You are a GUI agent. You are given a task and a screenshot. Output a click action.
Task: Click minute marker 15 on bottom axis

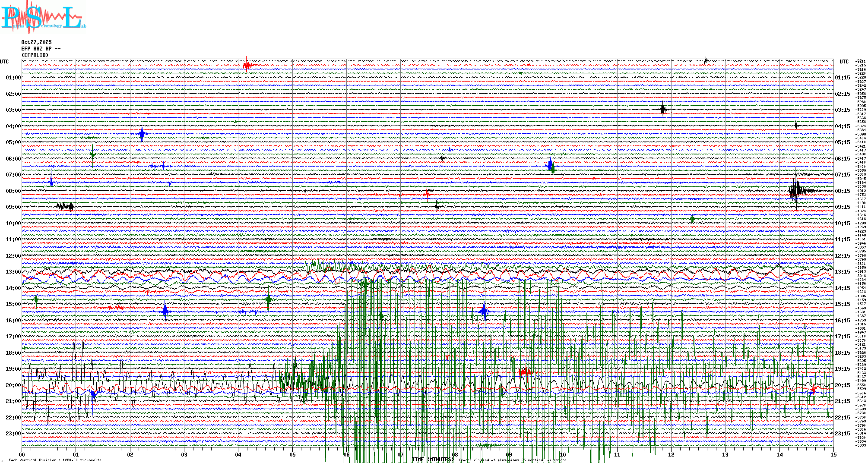[833, 454]
